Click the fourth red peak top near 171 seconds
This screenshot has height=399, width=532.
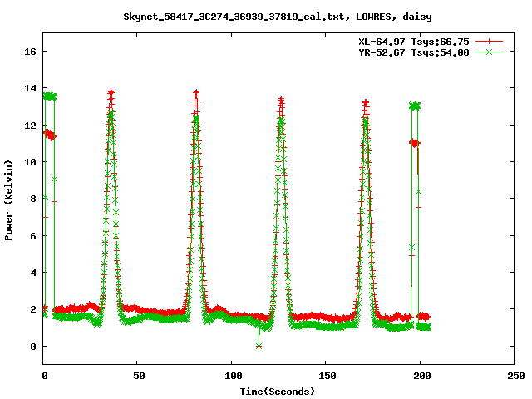click(366, 101)
